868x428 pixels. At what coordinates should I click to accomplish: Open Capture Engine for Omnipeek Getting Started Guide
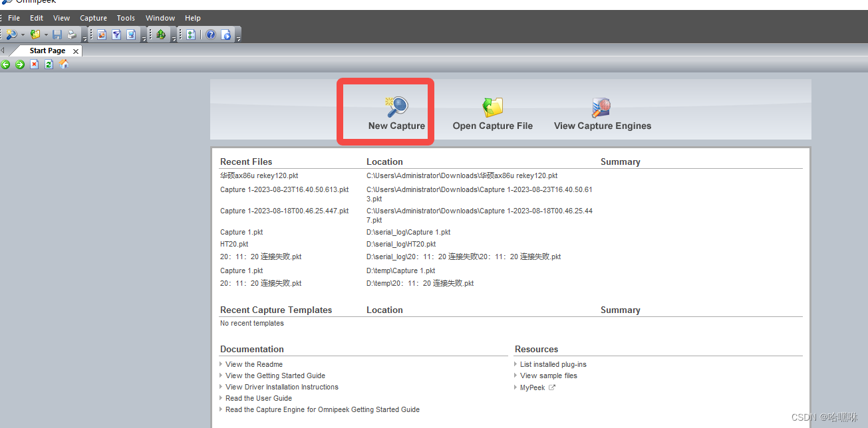coord(323,409)
